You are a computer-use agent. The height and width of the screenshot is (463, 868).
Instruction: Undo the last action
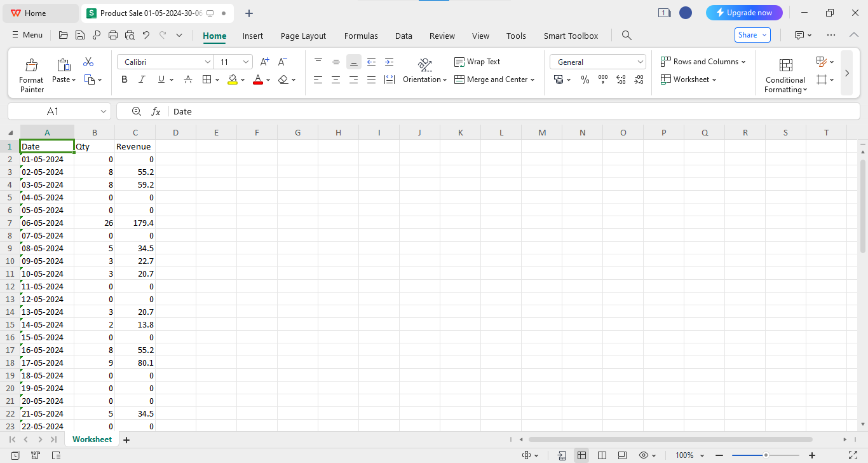click(146, 36)
